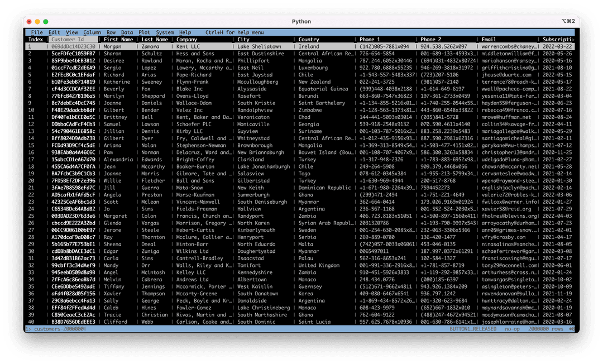Image resolution: width=603 pixels, height=364 pixels.
Task: Select the Email column header
Action: coord(489,39)
